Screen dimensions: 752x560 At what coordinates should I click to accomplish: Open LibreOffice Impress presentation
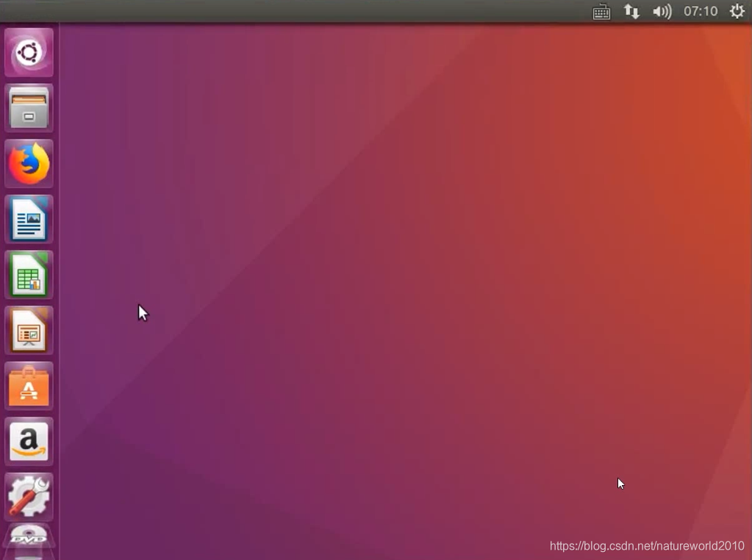[29, 331]
